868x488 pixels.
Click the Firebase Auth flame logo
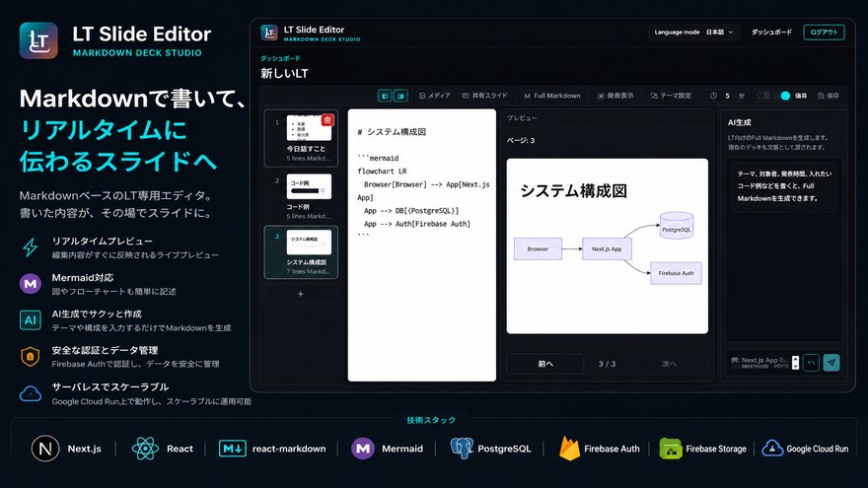569,449
